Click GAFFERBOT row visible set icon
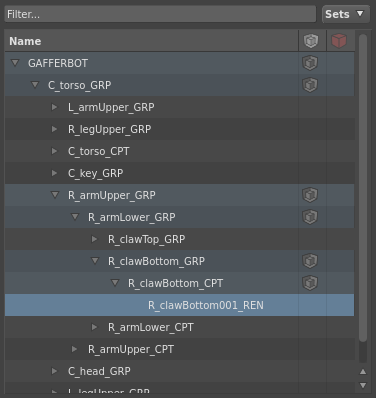 [310, 63]
